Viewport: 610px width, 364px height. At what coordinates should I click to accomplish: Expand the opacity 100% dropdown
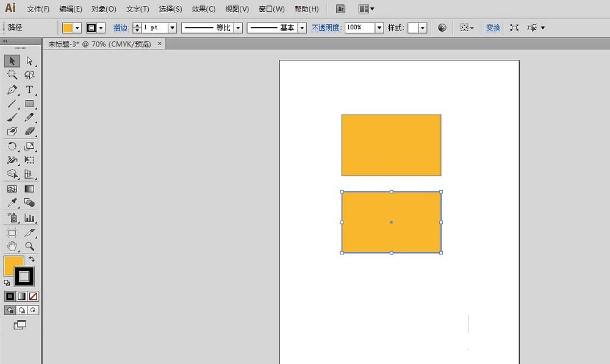pyautogui.click(x=379, y=28)
